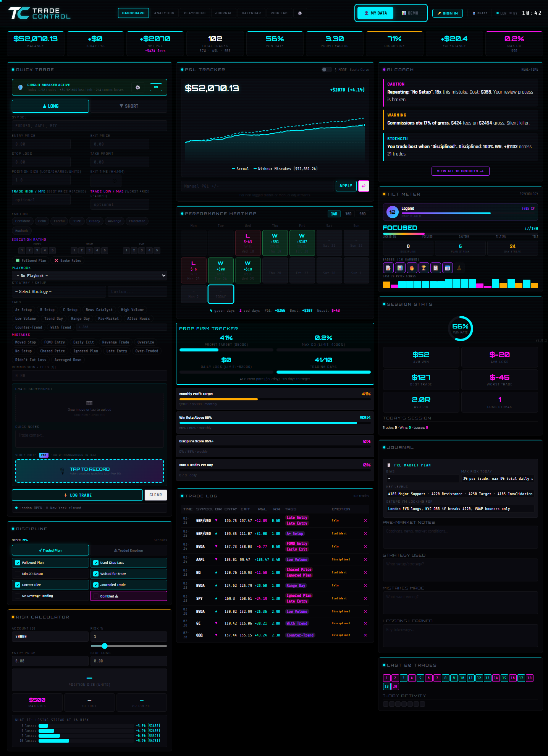Uncheck Followed Plan in Discipline
548x756 pixels.
coord(18,563)
